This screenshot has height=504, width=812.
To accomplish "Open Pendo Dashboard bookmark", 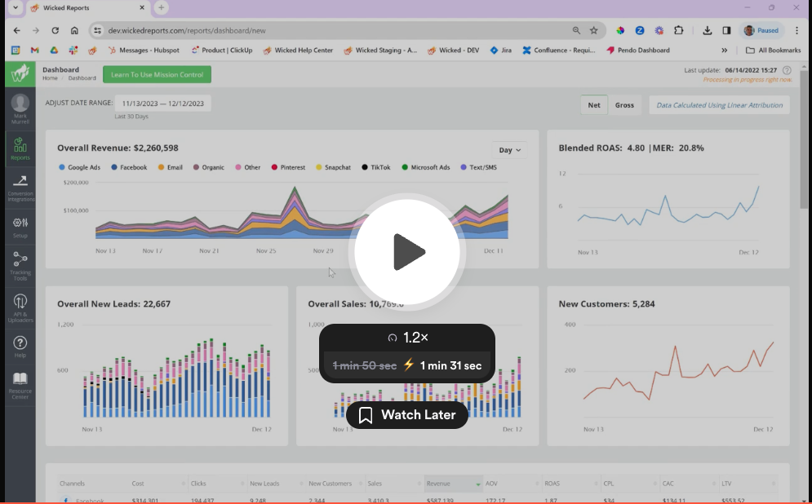I will tap(638, 51).
